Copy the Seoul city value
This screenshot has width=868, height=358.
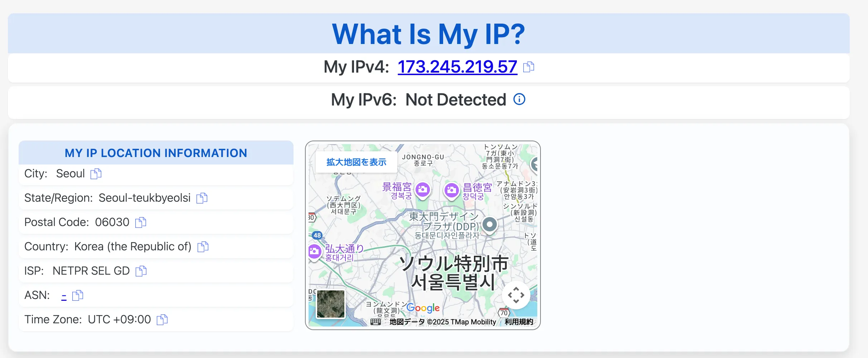pyautogui.click(x=95, y=174)
